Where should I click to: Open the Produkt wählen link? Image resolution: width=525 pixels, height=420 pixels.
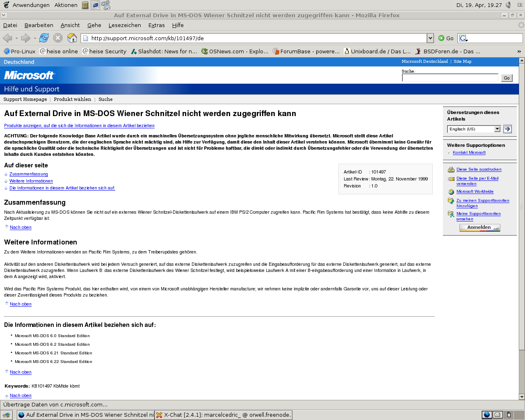point(73,99)
